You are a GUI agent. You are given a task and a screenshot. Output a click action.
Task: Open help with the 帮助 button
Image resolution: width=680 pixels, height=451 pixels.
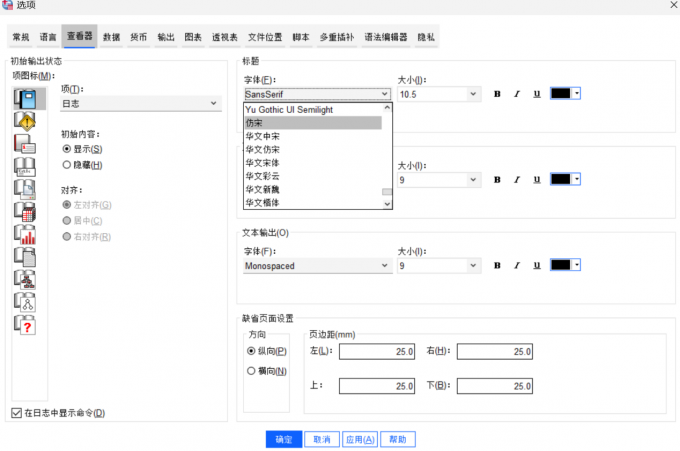[x=398, y=439]
